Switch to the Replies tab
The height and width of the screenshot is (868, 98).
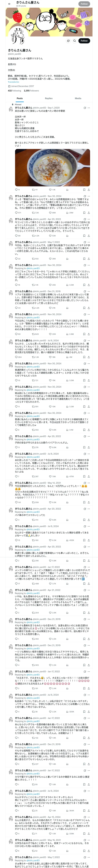coord(49,98)
